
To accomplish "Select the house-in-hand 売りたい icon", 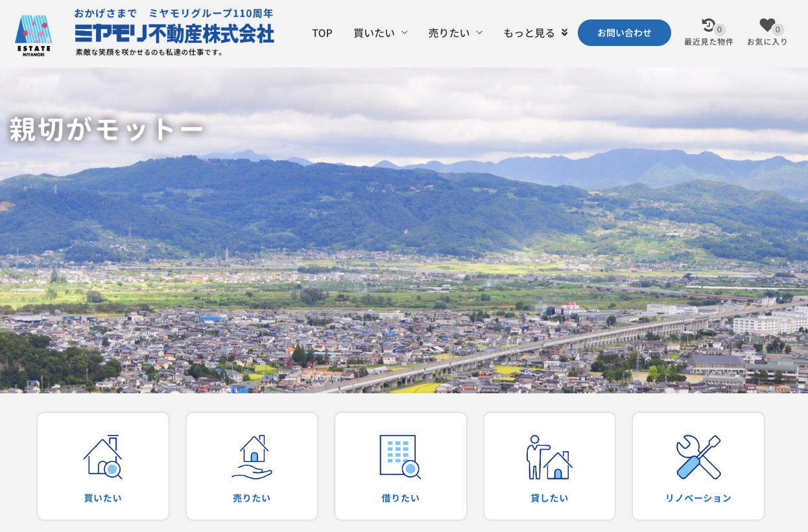I will pyautogui.click(x=252, y=457).
